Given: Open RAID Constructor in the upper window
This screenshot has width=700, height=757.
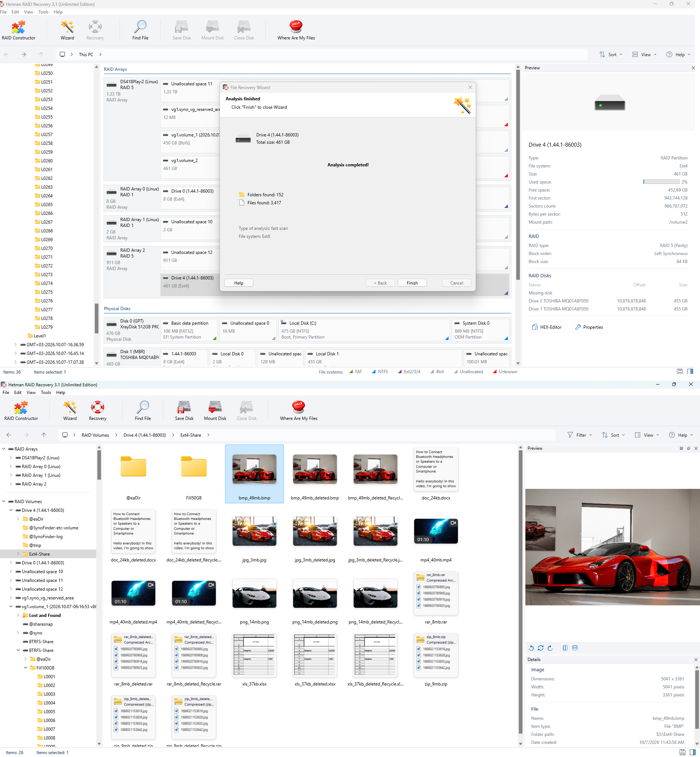Looking at the screenshot, I should [x=19, y=30].
